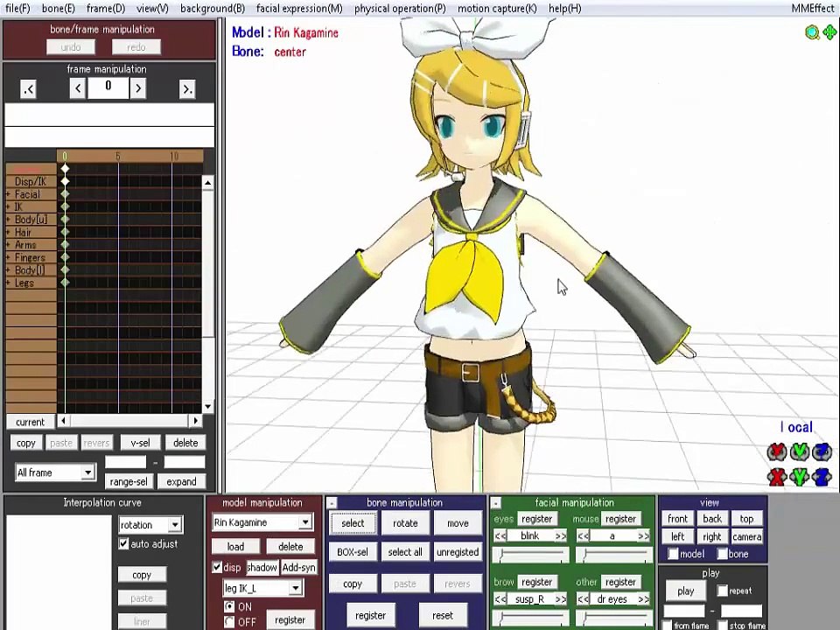Screen dimensions: 840x630
Task: Click next other morph >> by dr eyes
Action: (643, 599)
